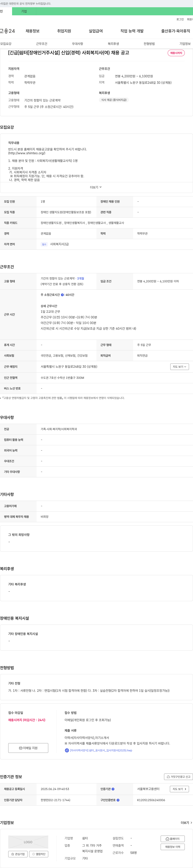Click the shimteo.org homepage URL text
This screenshot has width=193, height=868.
(x=27, y=153)
